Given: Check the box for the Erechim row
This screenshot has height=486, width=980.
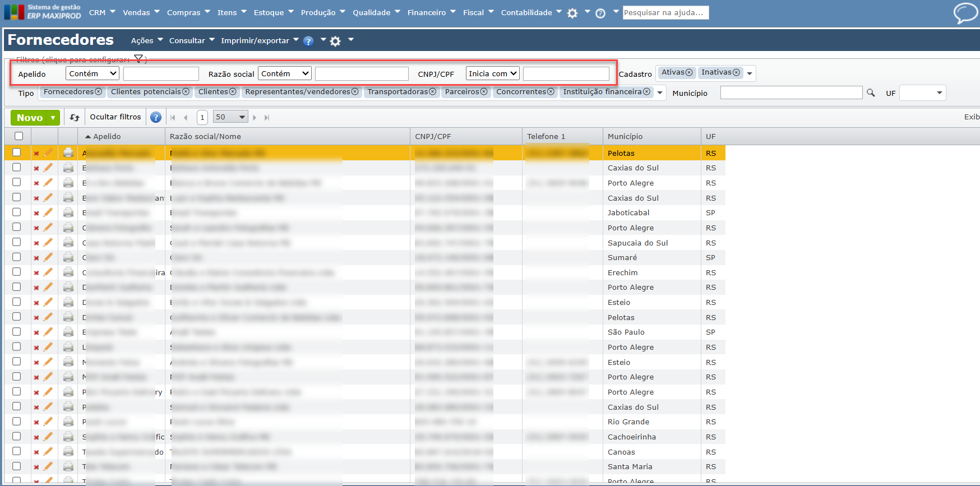Looking at the screenshot, I should (17, 272).
